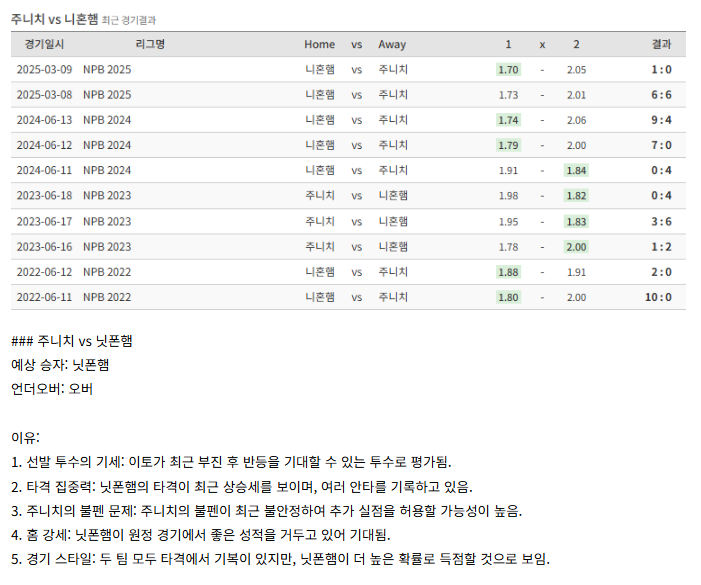Click highlighted away odds 1.84
The image size is (701, 585).
click(576, 170)
